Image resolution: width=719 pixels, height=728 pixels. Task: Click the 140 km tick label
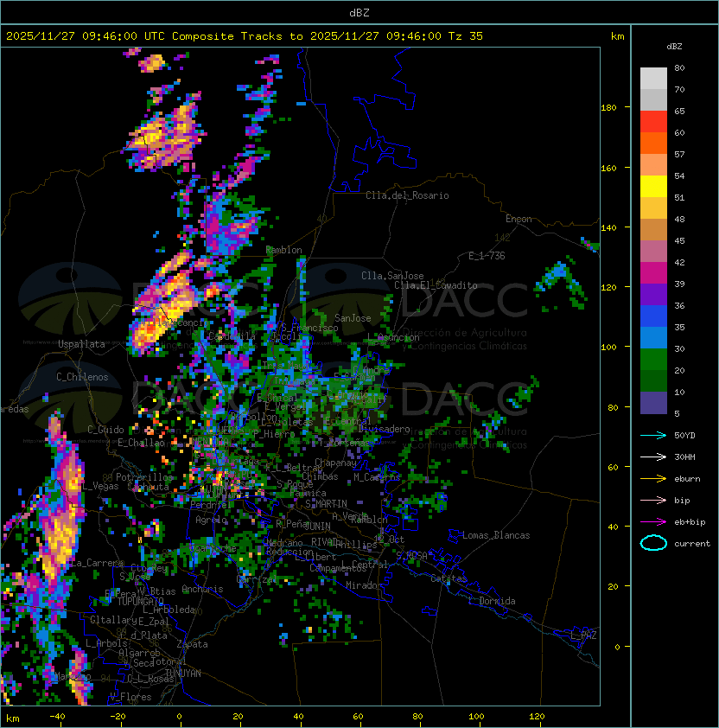[x=608, y=228]
